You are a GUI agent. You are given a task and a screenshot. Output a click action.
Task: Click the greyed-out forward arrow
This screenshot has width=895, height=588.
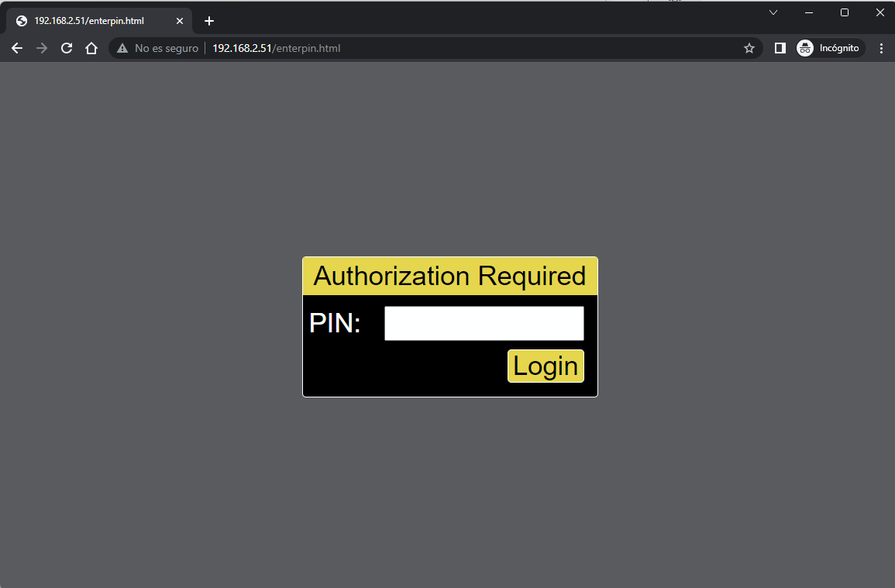42,48
